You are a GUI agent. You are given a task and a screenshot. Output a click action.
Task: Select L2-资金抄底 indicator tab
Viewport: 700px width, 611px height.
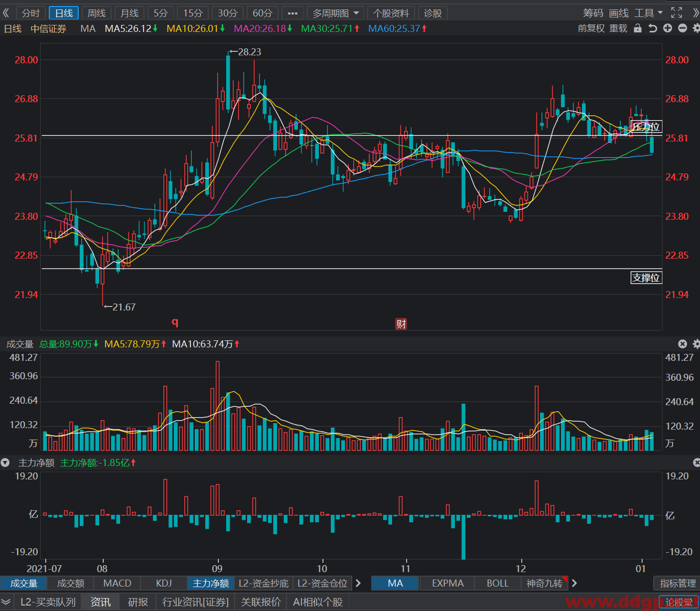tap(264, 583)
